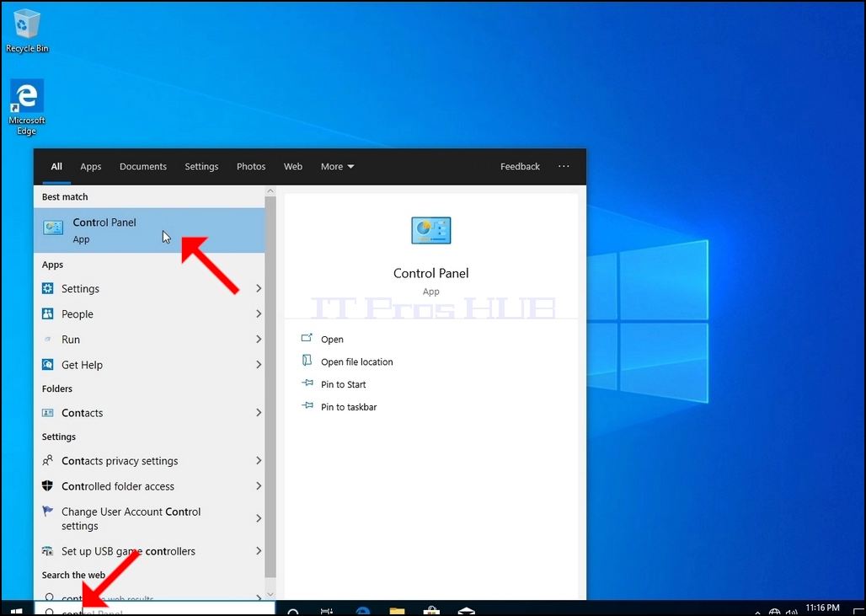Click the User Account Control flag icon

[48, 511]
